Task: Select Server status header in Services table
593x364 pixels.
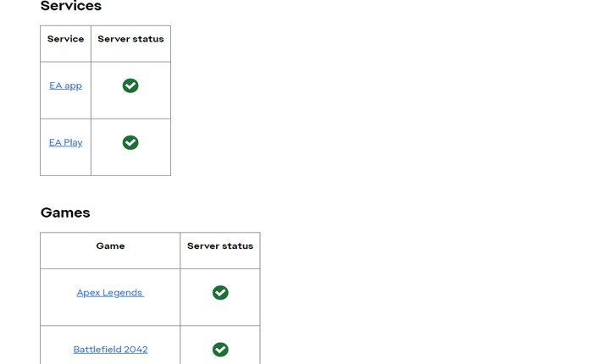Action: pos(130,39)
